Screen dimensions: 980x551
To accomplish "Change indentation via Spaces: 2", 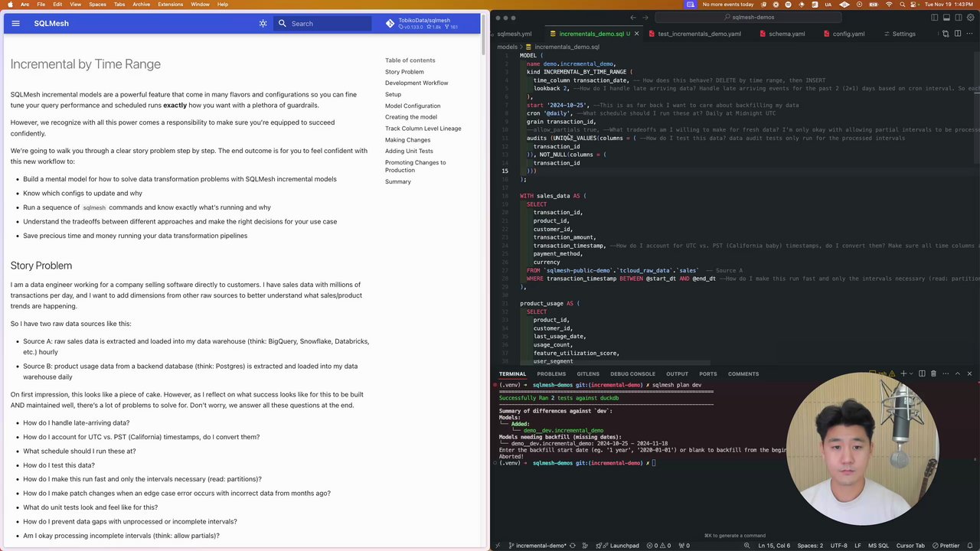I will (810, 546).
